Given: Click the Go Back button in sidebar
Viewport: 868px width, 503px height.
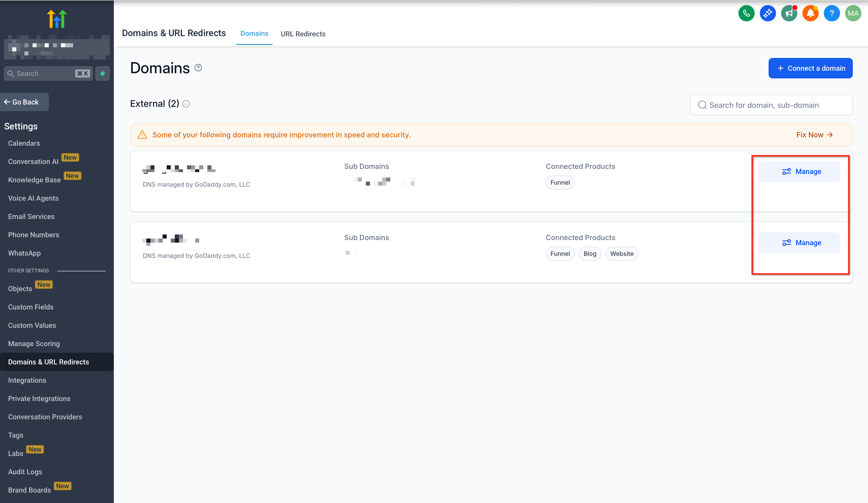Looking at the screenshot, I should tap(24, 102).
